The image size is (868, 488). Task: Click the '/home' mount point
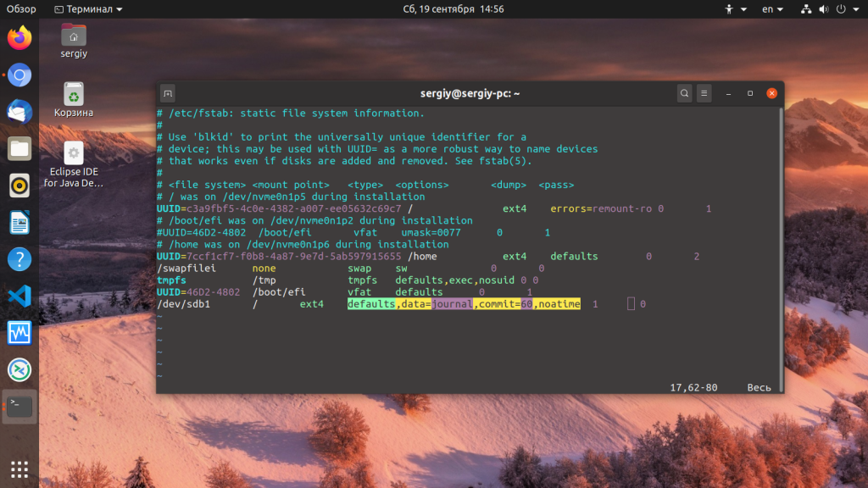tap(422, 256)
